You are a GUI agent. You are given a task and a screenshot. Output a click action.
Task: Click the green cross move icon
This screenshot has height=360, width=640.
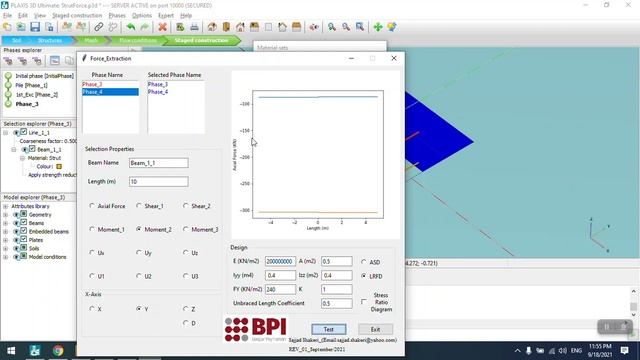click(x=378, y=27)
